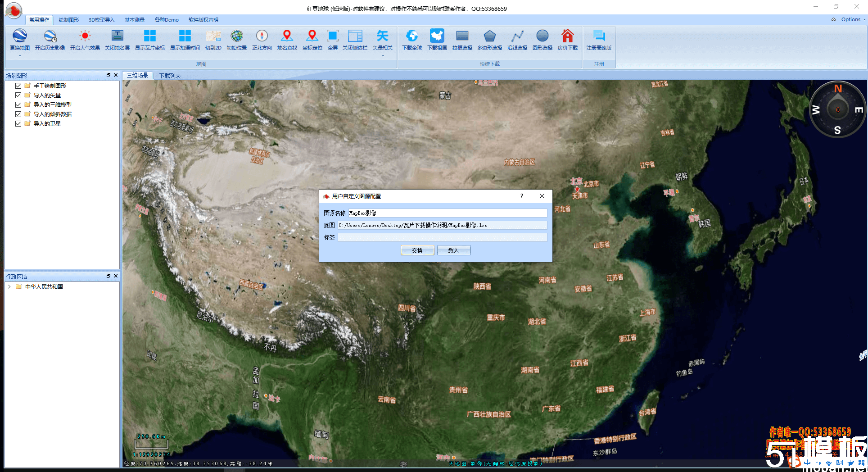Click the 图源名称 input field
This screenshot has width=868, height=472.
[448, 213]
